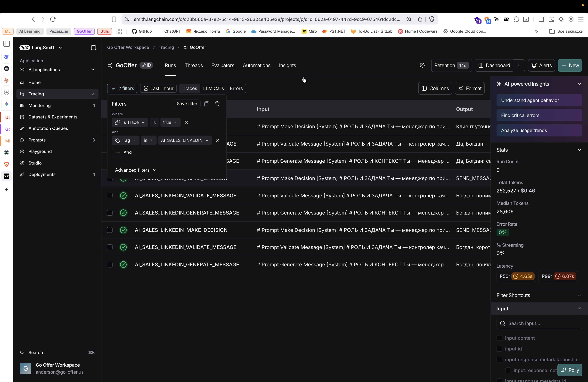Click the GoOffer project ID badge
Image resolution: width=588 pixels, height=382 pixels.
[x=147, y=66]
